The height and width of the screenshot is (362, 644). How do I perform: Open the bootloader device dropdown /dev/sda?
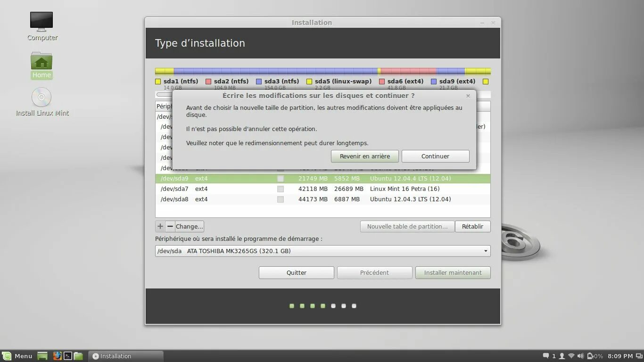coord(323,251)
